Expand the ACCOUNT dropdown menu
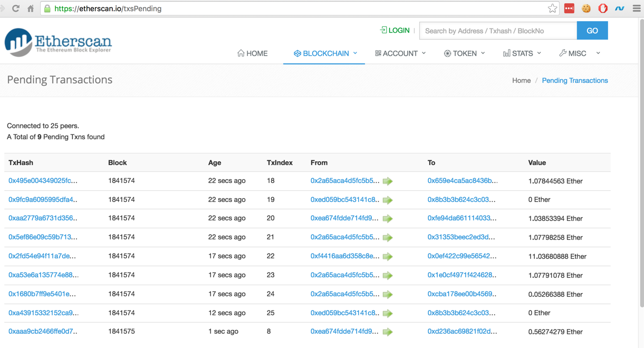 pos(400,53)
